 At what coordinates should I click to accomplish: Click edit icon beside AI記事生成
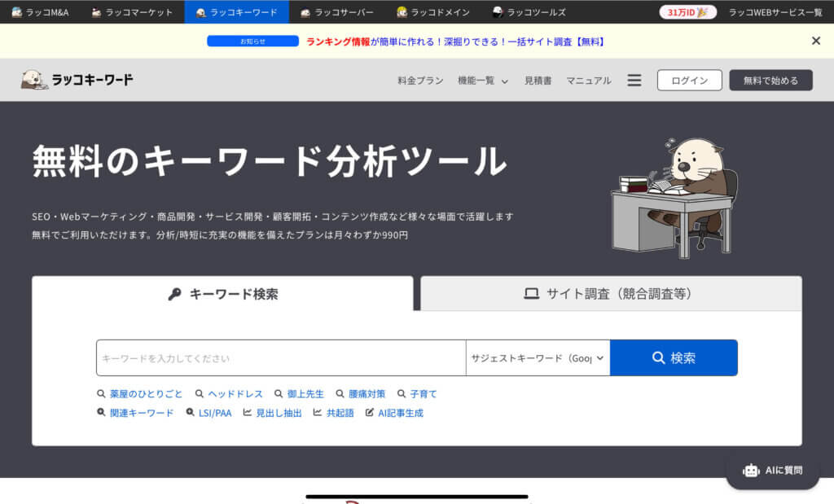tap(369, 413)
